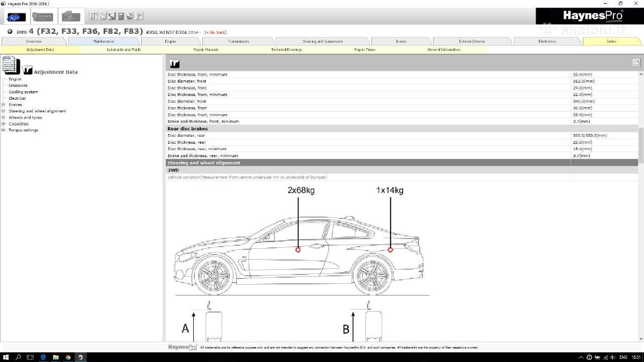Click the caliper icon in content header

174,63
